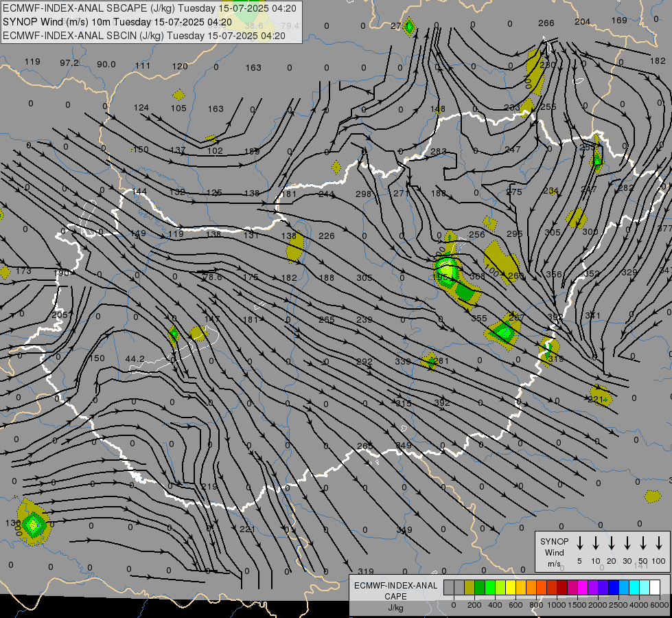Click the 1500 tick label on CAPE scale

click(x=577, y=605)
